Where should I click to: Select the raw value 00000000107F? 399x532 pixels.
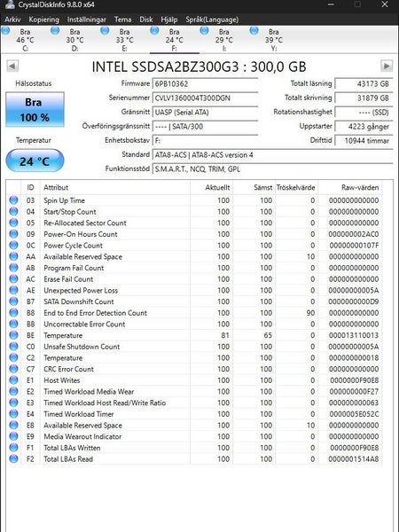pyautogui.click(x=354, y=246)
